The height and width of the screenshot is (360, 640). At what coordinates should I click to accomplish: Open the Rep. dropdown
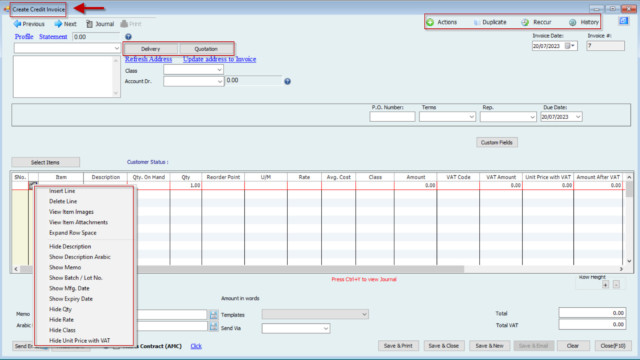[532, 117]
